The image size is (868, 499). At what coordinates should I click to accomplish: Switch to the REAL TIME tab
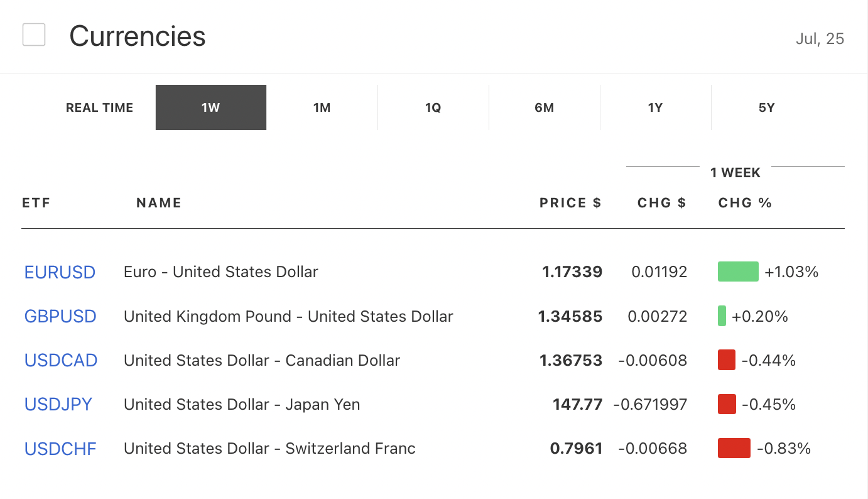point(100,107)
